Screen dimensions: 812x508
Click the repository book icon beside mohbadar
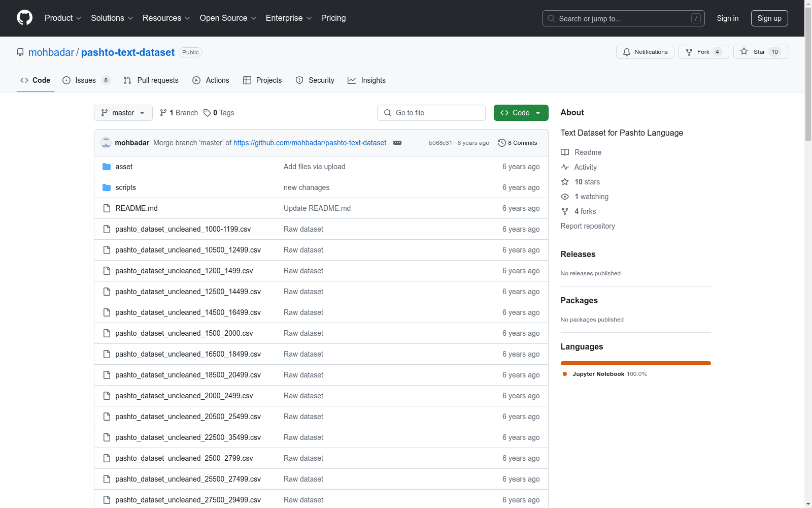(20, 52)
